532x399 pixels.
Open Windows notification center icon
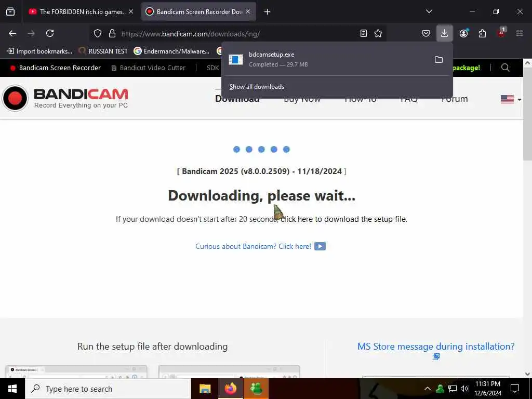pyautogui.click(x=515, y=389)
